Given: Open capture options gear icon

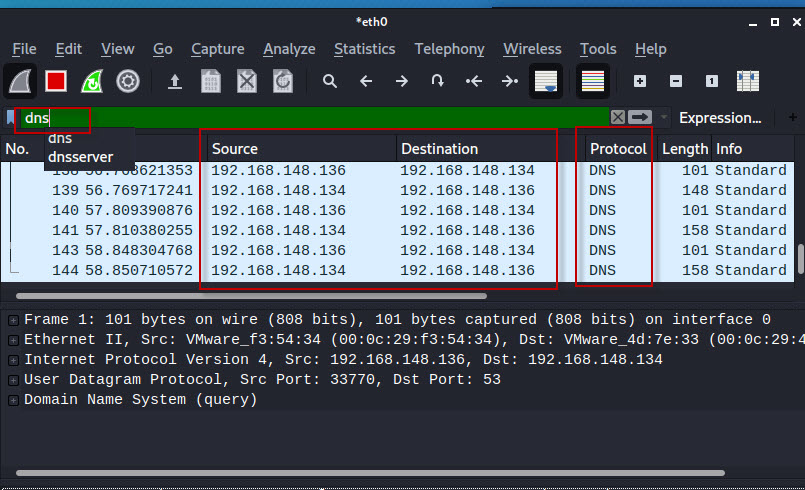Looking at the screenshot, I should pyautogui.click(x=127, y=81).
